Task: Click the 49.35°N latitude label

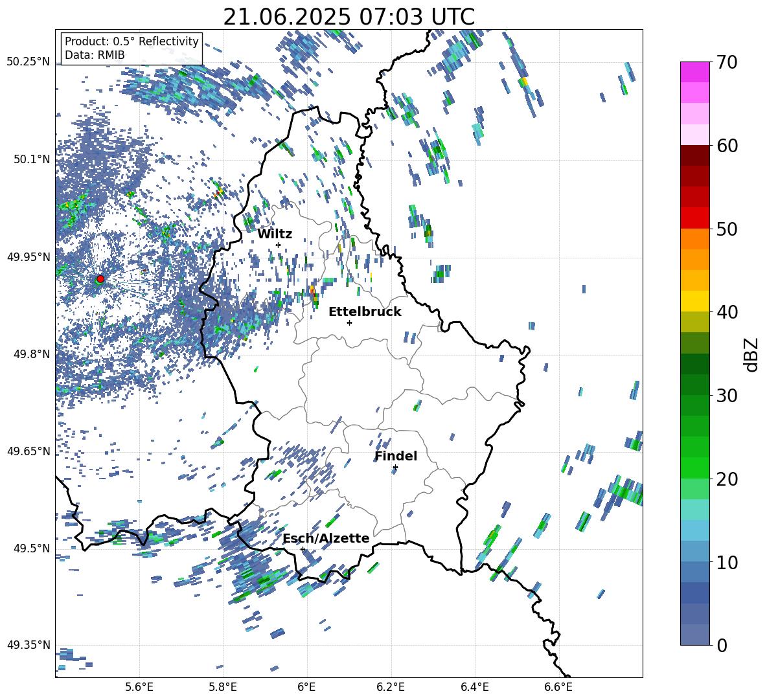Action: (x=29, y=645)
